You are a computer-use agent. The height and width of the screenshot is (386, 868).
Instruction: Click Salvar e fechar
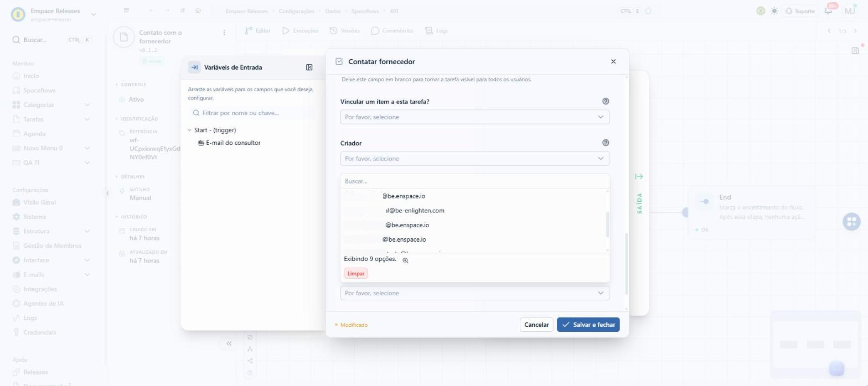588,325
